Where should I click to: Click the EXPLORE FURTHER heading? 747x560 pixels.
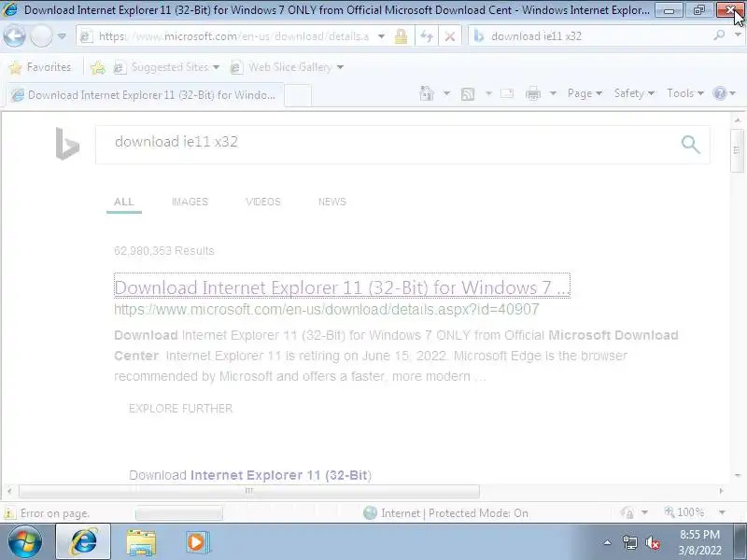pyautogui.click(x=180, y=409)
